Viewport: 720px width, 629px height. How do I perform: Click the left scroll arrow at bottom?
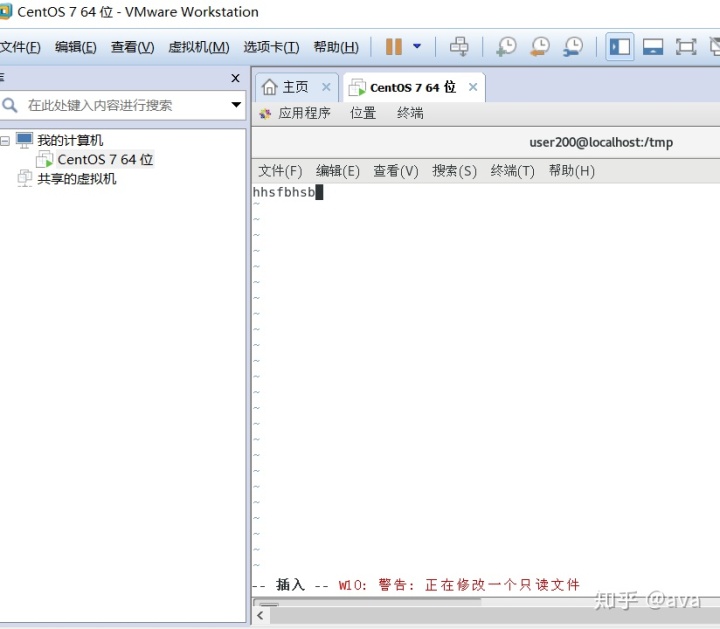pyautogui.click(x=261, y=616)
